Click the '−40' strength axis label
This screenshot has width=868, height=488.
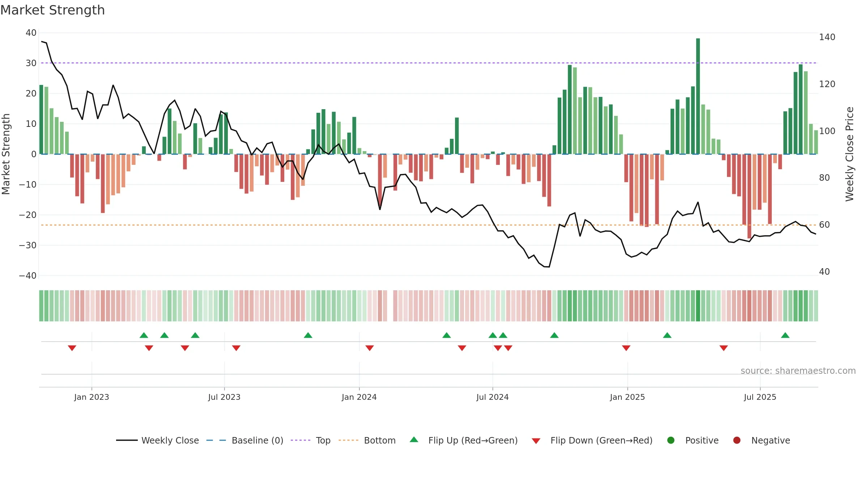tap(28, 276)
